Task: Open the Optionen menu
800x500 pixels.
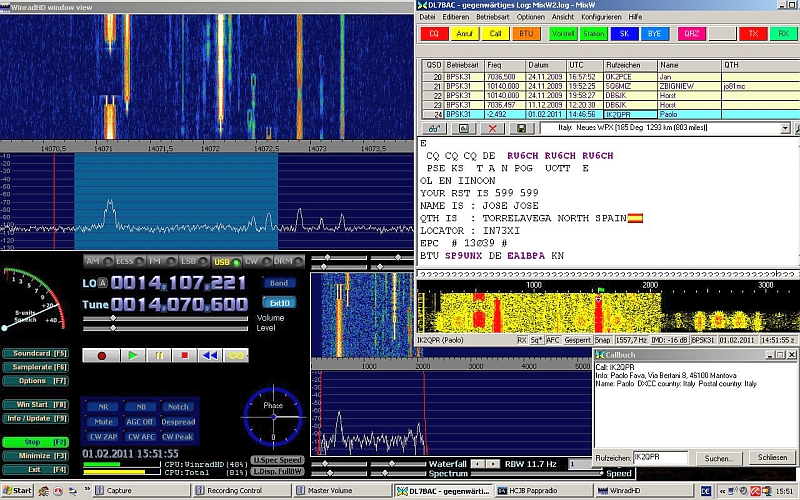Action: [531, 17]
